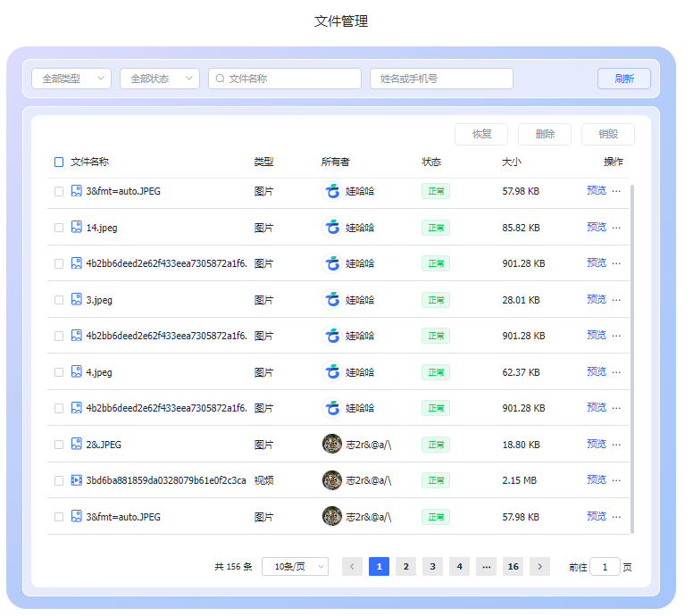Click the image file icon beside 2&.JPEG

click(77, 444)
